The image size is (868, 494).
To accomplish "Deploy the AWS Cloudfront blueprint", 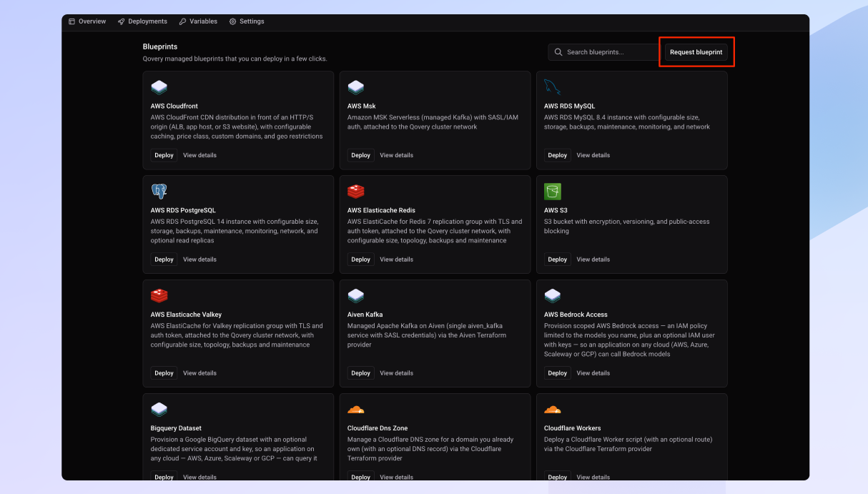I will tap(164, 155).
